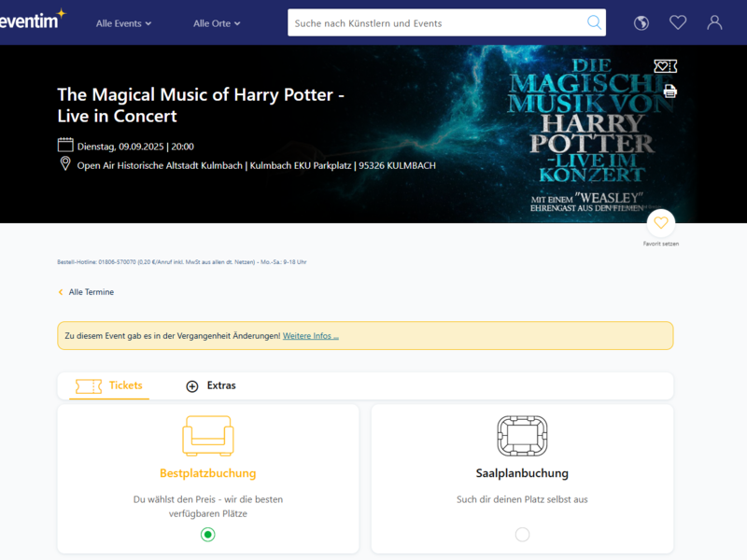Viewport: 747px width, 560px height.
Task: Click the armchair Bestplatzbuchung icon
Action: tap(208, 436)
